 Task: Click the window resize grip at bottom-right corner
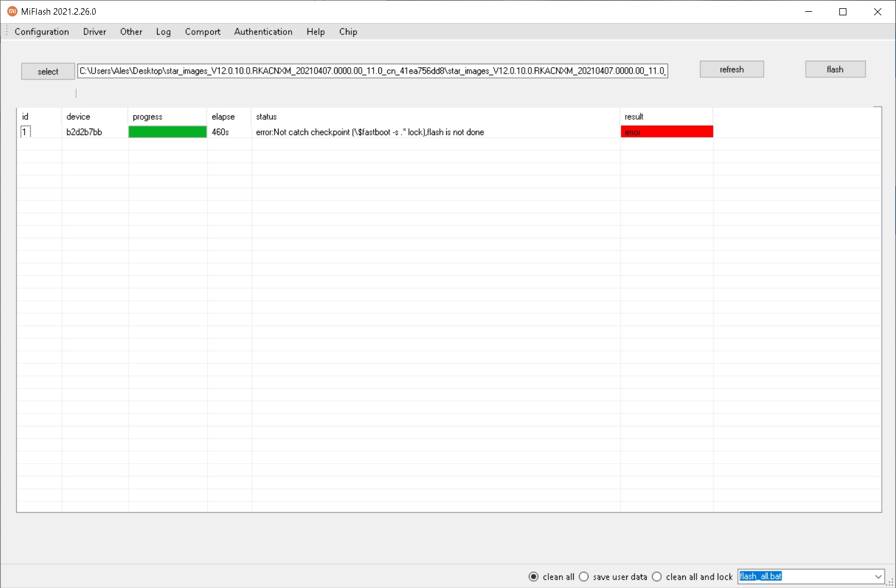coord(890,582)
